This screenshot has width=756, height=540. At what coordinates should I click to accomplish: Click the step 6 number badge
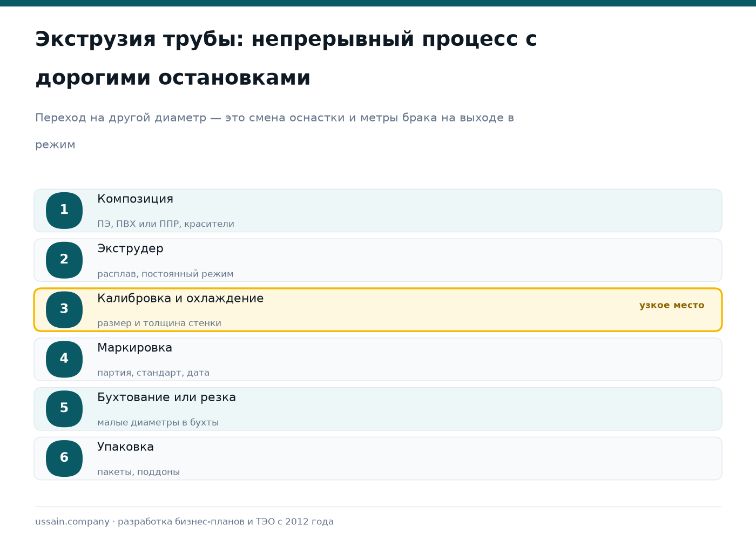pos(64,458)
